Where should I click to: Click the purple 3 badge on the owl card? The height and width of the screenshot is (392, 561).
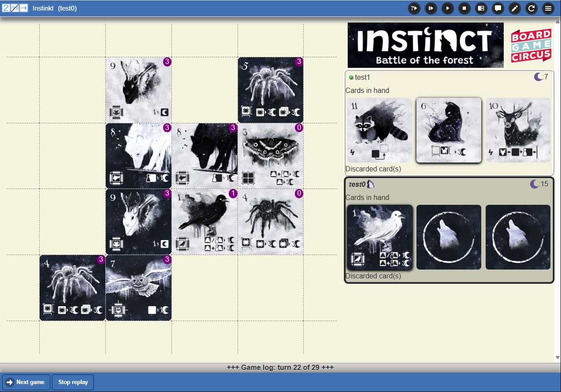(x=167, y=260)
